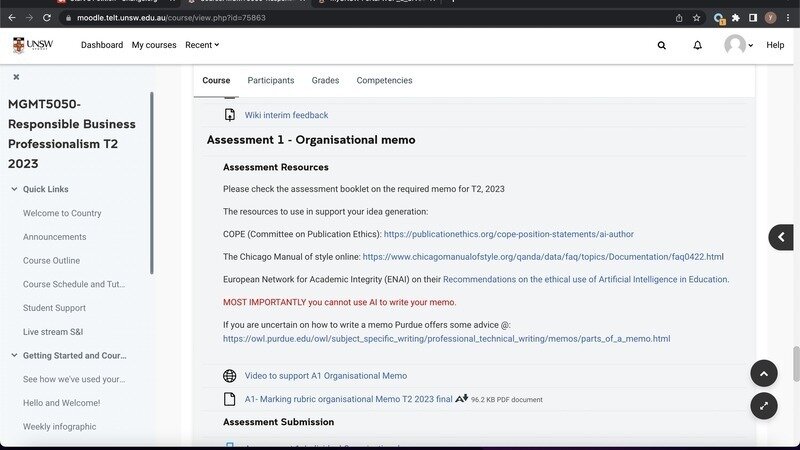Bookmark page with the star icon
The image size is (800, 450).
click(696, 18)
